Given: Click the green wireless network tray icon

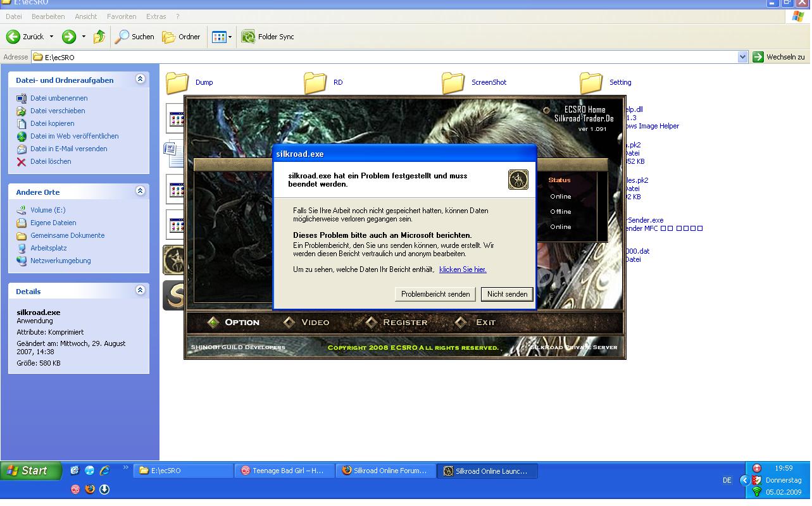Looking at the screenshot, I should (756, 491).
